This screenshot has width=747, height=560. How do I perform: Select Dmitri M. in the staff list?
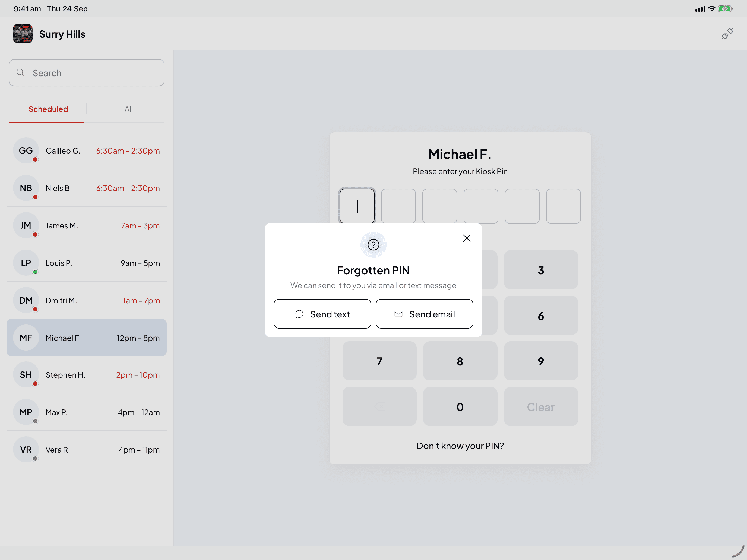pos(86,300)
